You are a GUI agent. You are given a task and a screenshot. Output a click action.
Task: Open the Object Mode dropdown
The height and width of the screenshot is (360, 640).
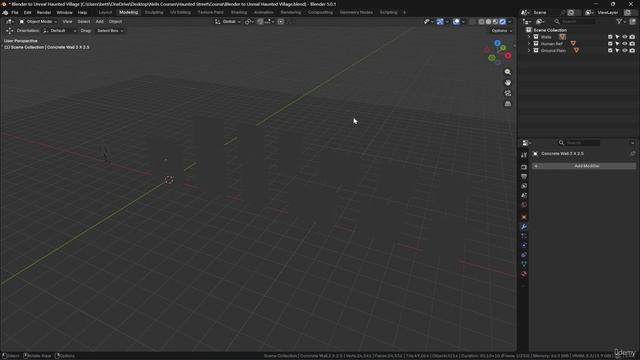coord(38,22)
